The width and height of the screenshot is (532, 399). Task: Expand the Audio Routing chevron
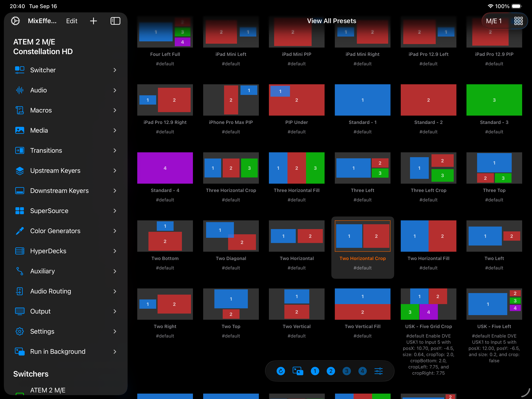115,291
